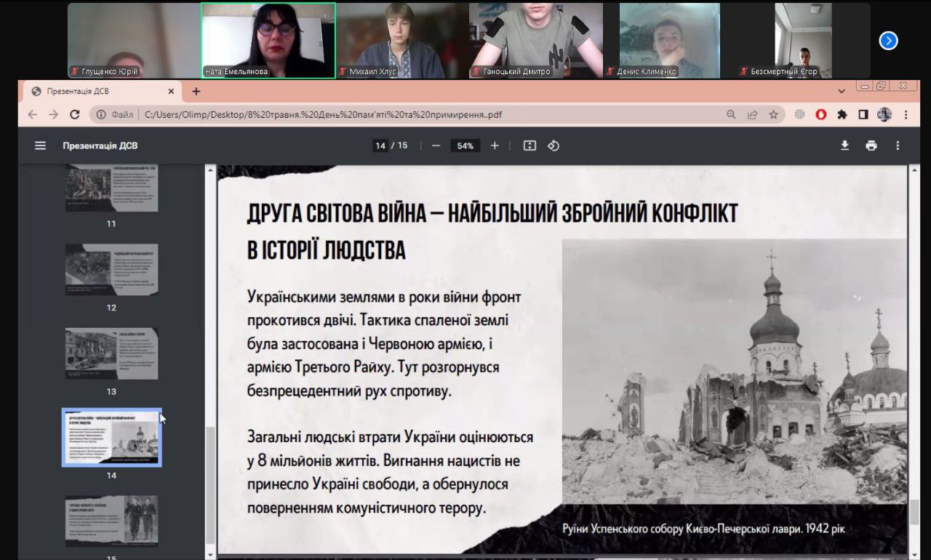Reload the page in the browser
This screenshot has height=560, width=931.
[74, 114]
